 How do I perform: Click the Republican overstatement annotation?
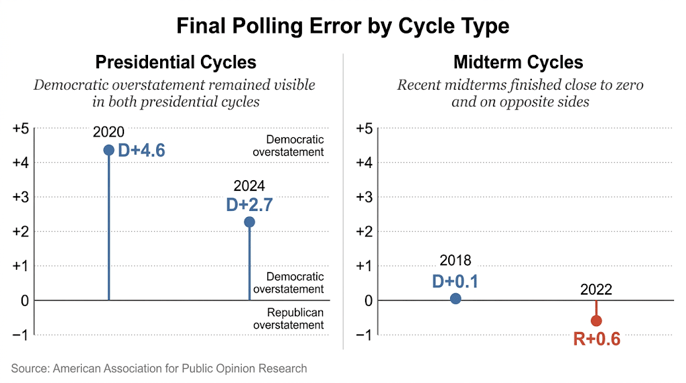coord(289,319)
